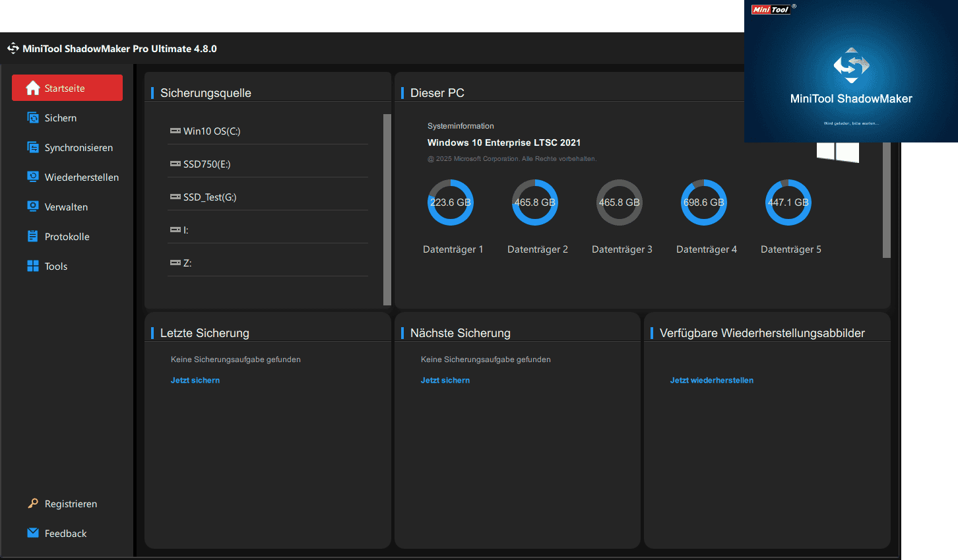This screenshot has height=560, width=958.
Task: Click the Tools grid icon
Action: coord(33,266)
